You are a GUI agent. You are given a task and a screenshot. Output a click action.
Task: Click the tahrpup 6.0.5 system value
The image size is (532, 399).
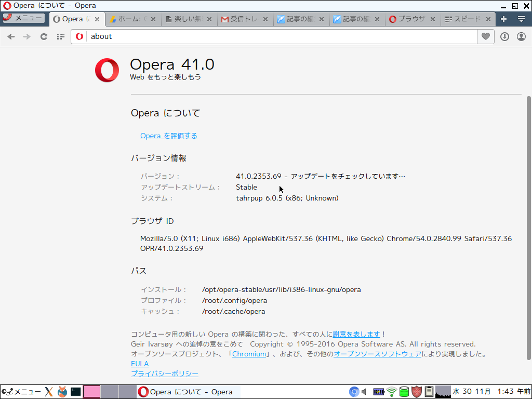[x=287, y=198]
